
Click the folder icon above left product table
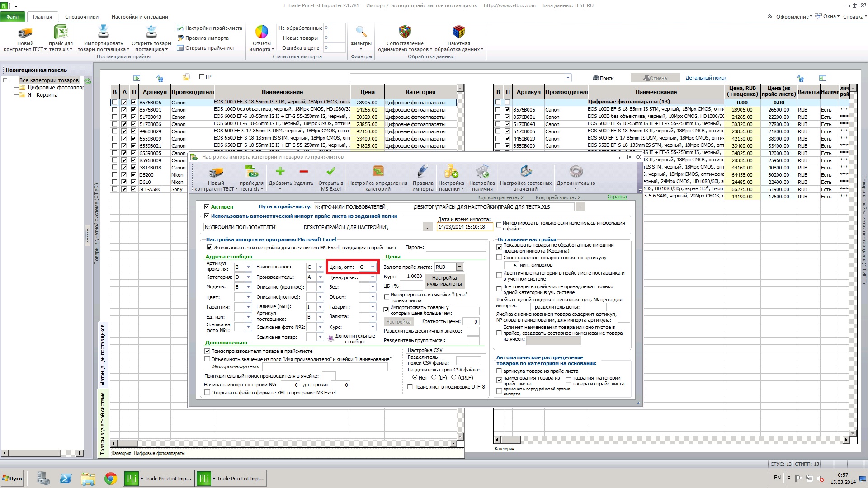[186, 78]
